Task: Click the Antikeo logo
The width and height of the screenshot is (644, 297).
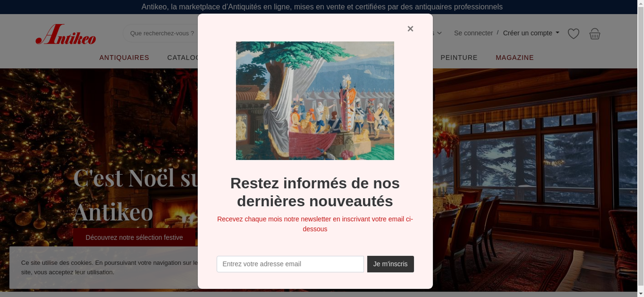Action: tap(66, 34)
